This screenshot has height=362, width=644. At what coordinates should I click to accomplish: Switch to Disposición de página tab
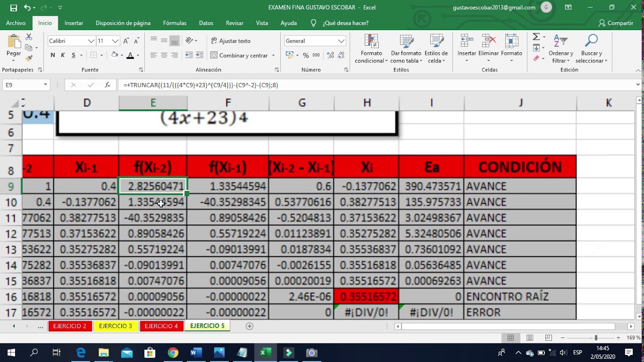pyautogui.click(x=123, y=23)
